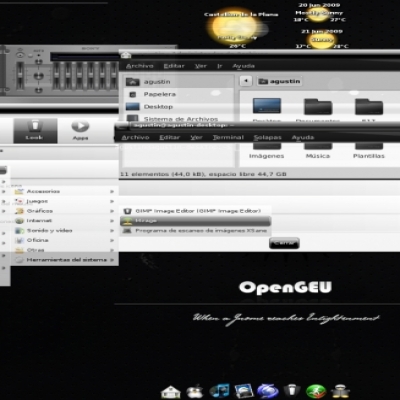
Task: Open the sitting figure dock icon
Action: coord(340,391)
